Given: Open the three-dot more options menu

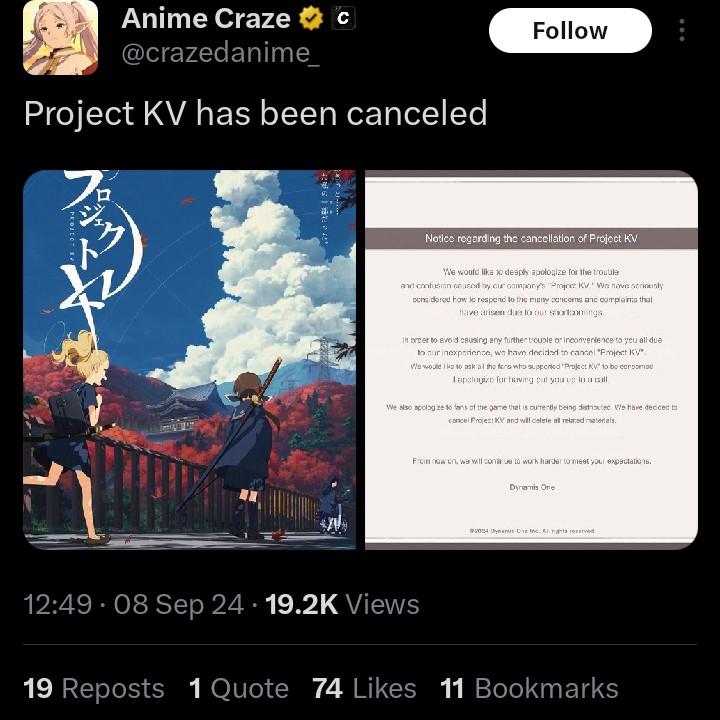Looking at the screenshot, I should [x=682, y=30].
